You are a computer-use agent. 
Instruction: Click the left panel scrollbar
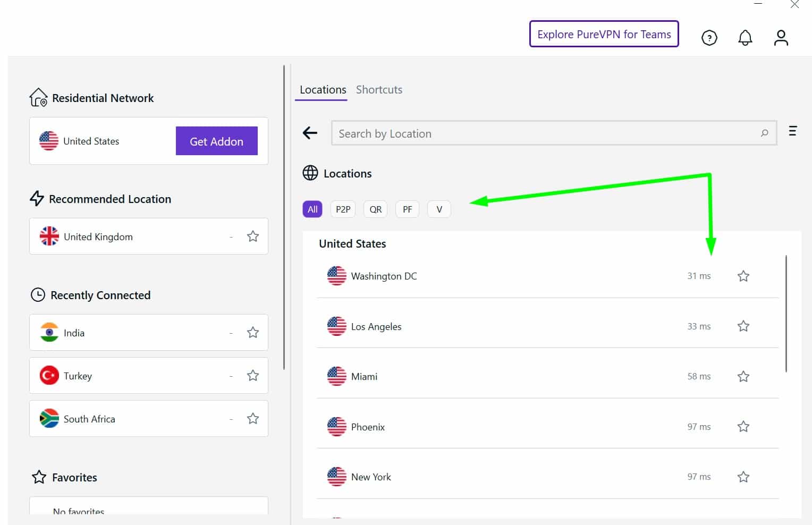point(284,218)
